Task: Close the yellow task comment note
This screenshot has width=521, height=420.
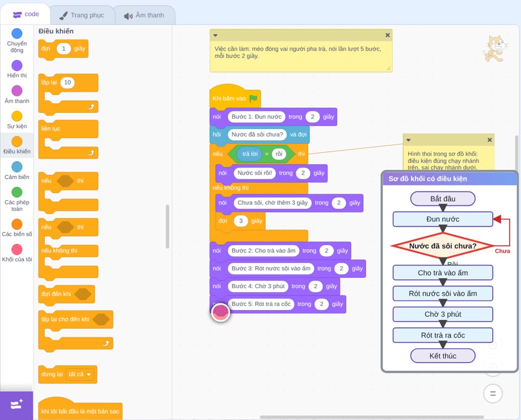Action: [388, 35]
